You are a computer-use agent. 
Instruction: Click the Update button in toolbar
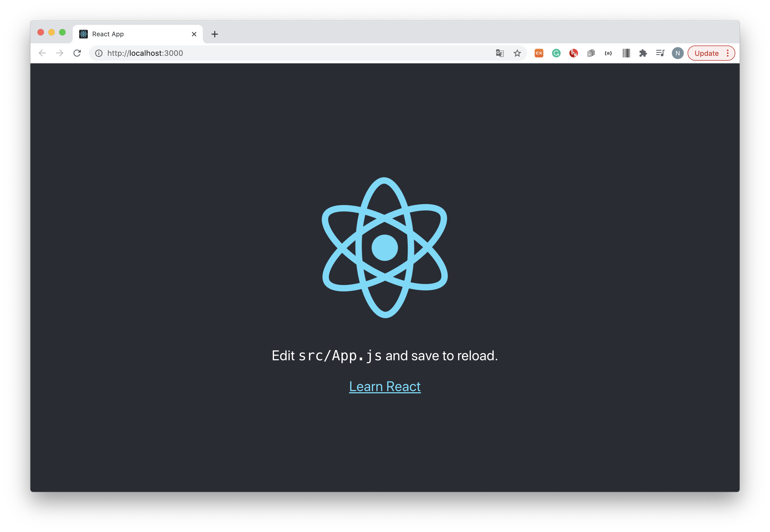tap(707, 53)
